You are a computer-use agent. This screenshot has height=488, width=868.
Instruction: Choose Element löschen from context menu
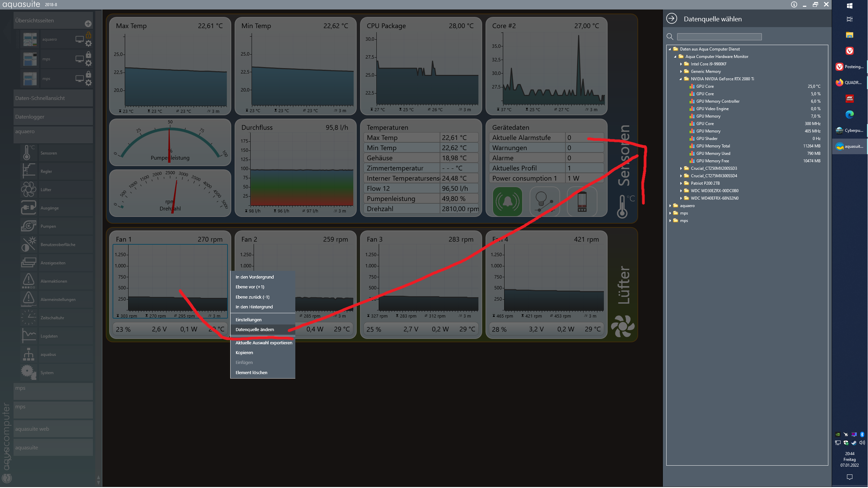point(251,372)
